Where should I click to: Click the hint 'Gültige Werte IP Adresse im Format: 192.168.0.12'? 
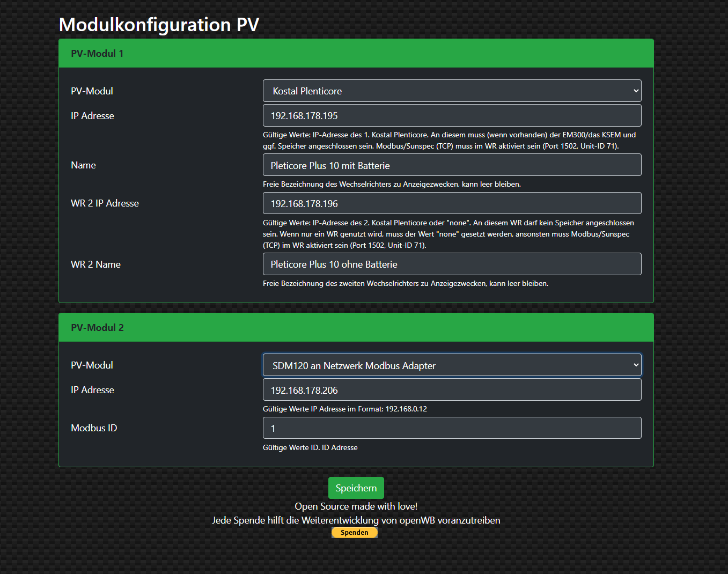(345, 409)
